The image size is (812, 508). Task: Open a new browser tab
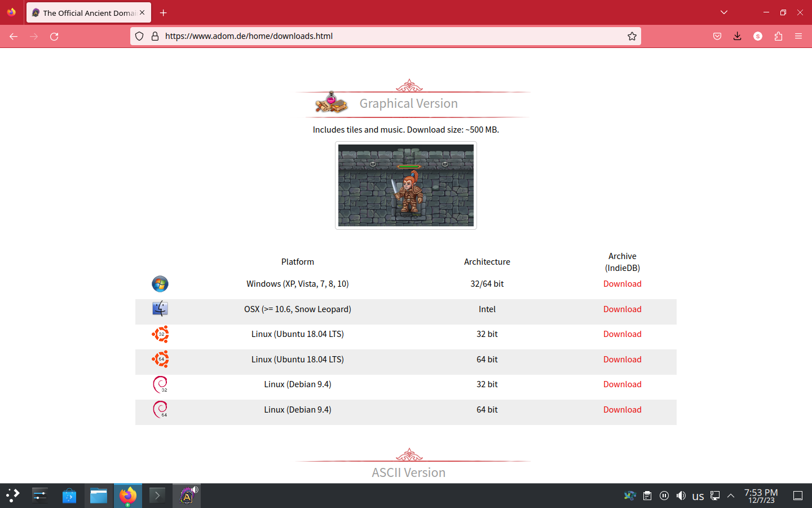point(163,12)
